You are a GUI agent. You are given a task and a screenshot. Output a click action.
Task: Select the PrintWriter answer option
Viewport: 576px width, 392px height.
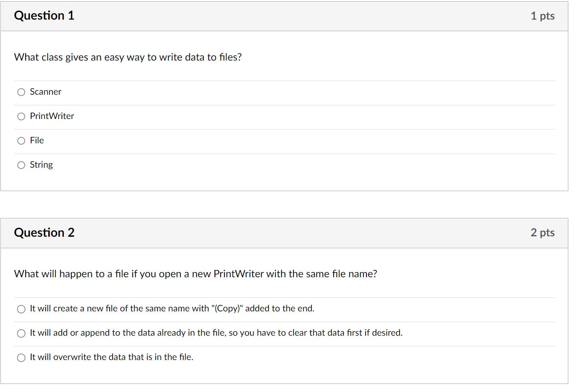click(x=21, y=116)
